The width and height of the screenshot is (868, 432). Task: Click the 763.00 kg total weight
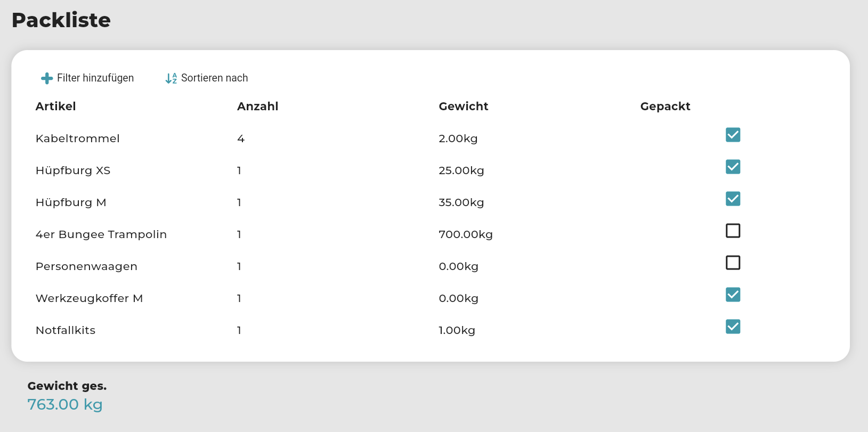tap(65, 404)
